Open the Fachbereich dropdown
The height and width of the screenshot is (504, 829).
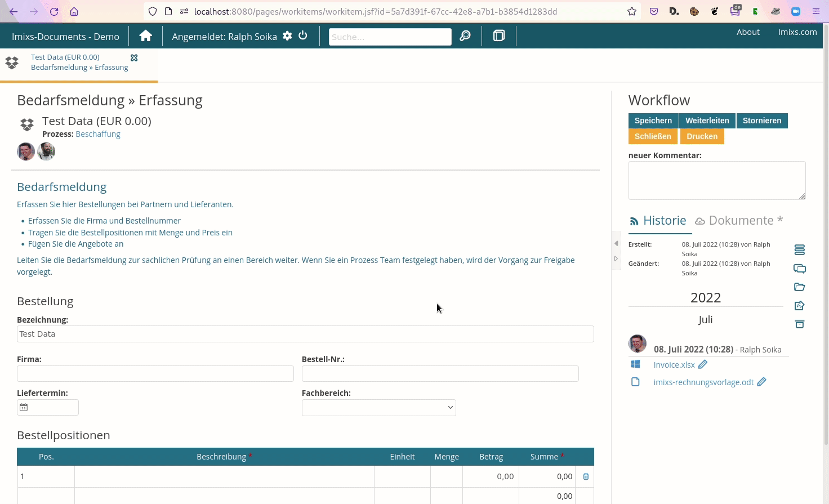[378, 408]
